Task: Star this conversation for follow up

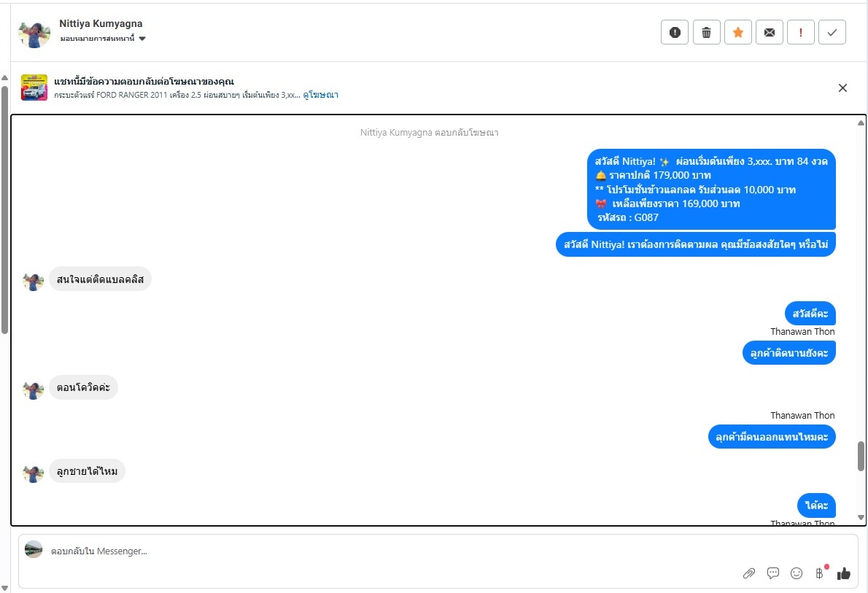Action: click(x=738, y=32)
